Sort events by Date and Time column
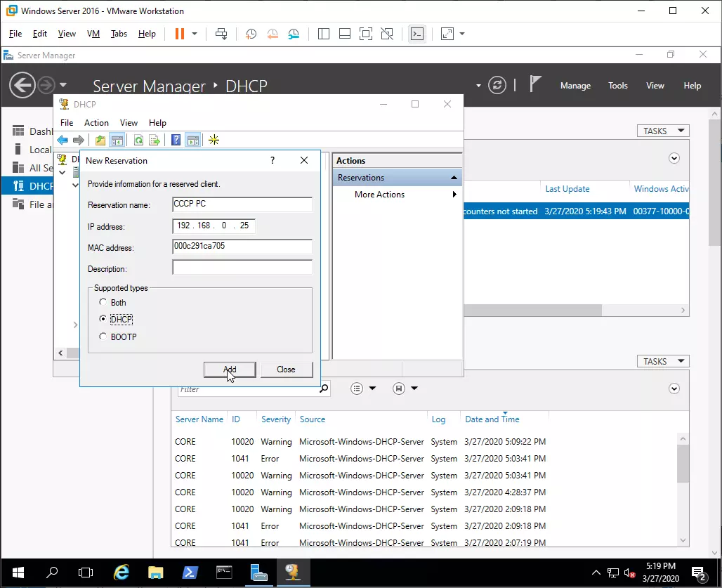The image size is (722, 588). [492, 419]
